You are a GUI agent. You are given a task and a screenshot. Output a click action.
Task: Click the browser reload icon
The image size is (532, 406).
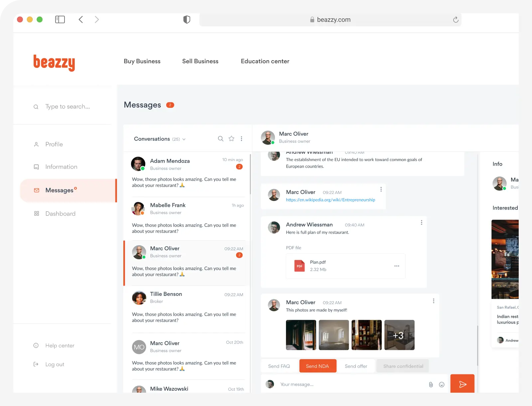[x=456, y=20]
